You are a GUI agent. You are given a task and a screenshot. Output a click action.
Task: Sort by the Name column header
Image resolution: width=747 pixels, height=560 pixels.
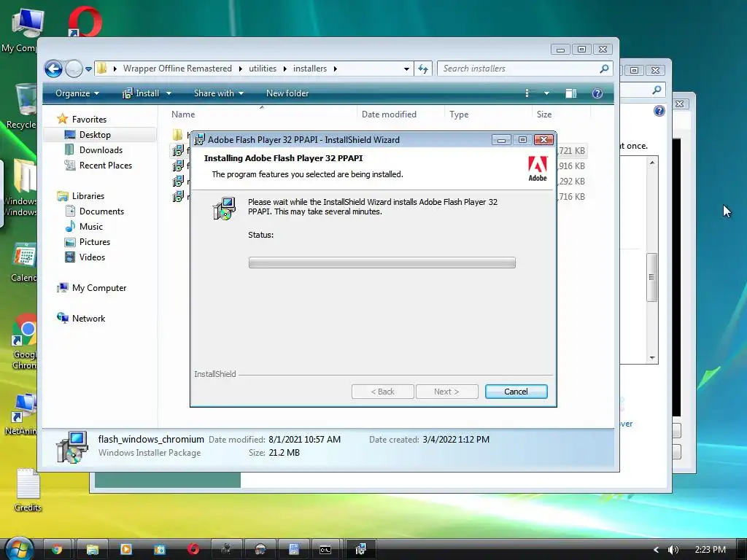pos(183,114)
